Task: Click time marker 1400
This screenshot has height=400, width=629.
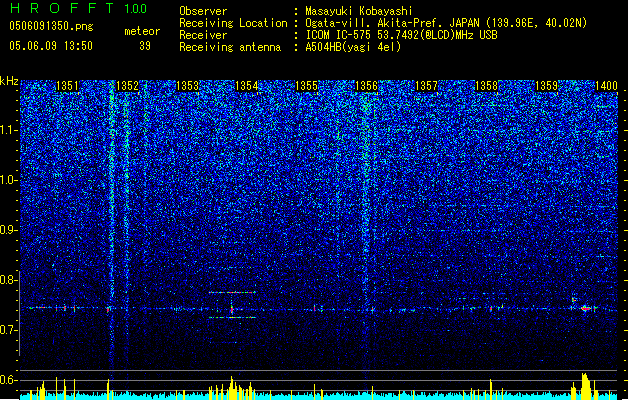Action: tap(606, 86)
